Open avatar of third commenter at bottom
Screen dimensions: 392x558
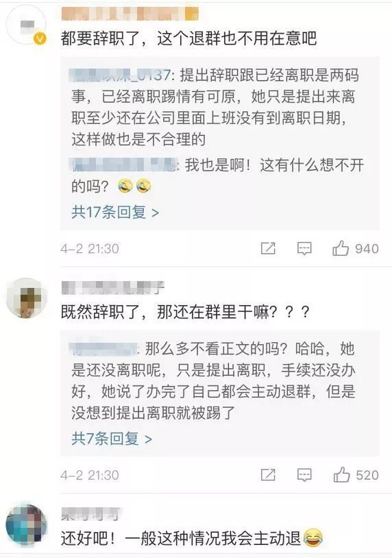(26, 524)
